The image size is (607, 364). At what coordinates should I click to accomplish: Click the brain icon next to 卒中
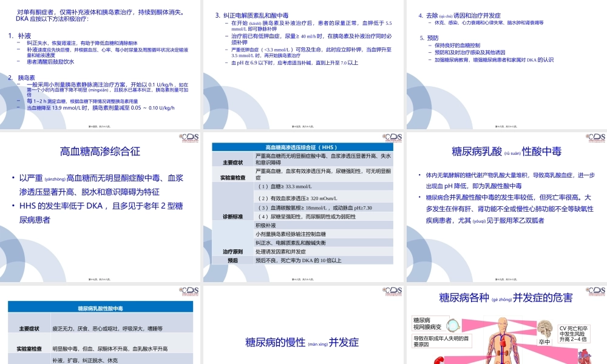pos(544,329)
